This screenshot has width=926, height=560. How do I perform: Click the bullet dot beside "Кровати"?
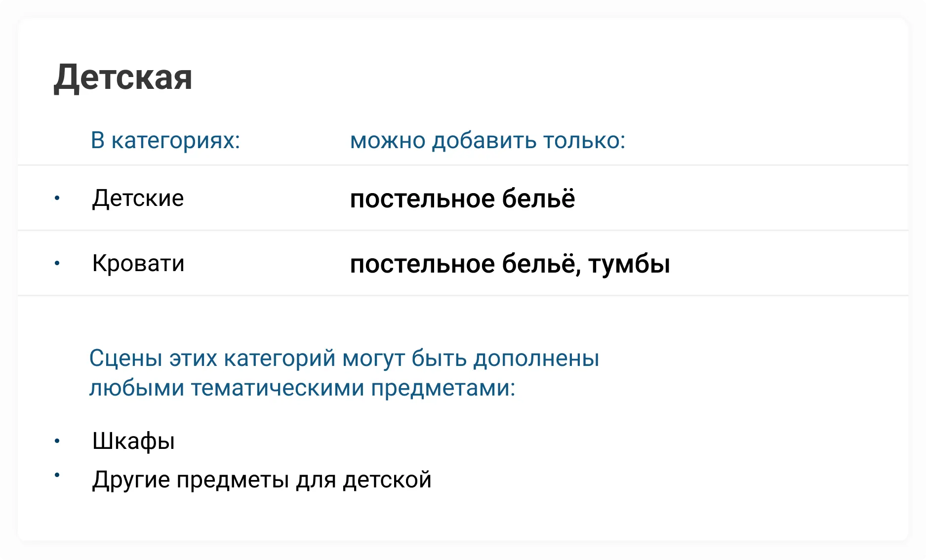(57, 263)
